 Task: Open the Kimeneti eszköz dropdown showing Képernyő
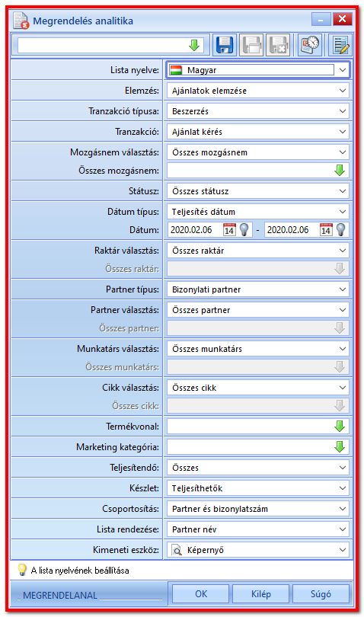[257, 550]
